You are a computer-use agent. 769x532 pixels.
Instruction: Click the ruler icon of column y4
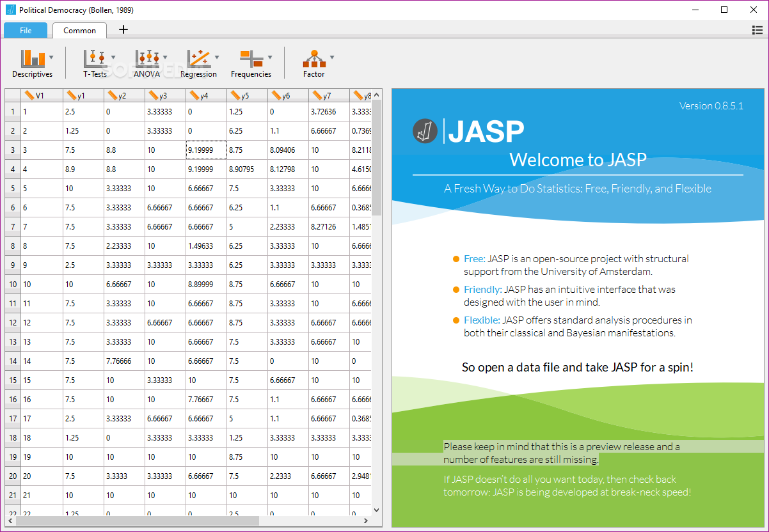194,95
